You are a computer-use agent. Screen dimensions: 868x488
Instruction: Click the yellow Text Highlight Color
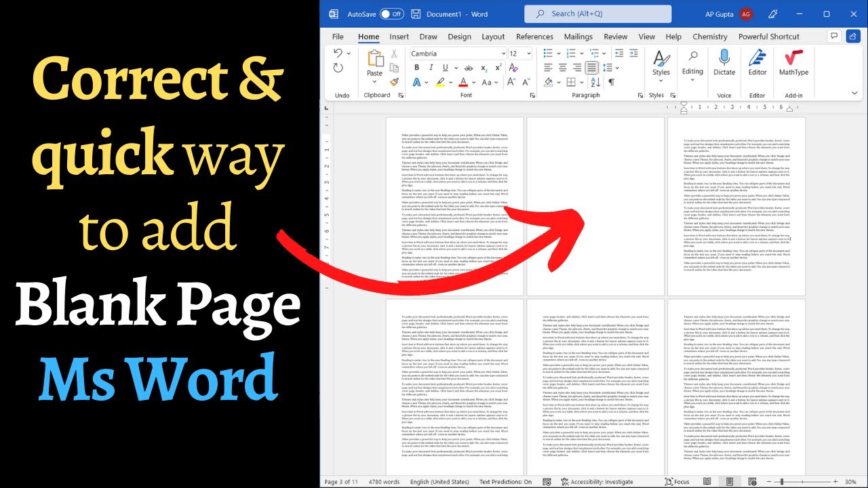click(x=440, y=82)
